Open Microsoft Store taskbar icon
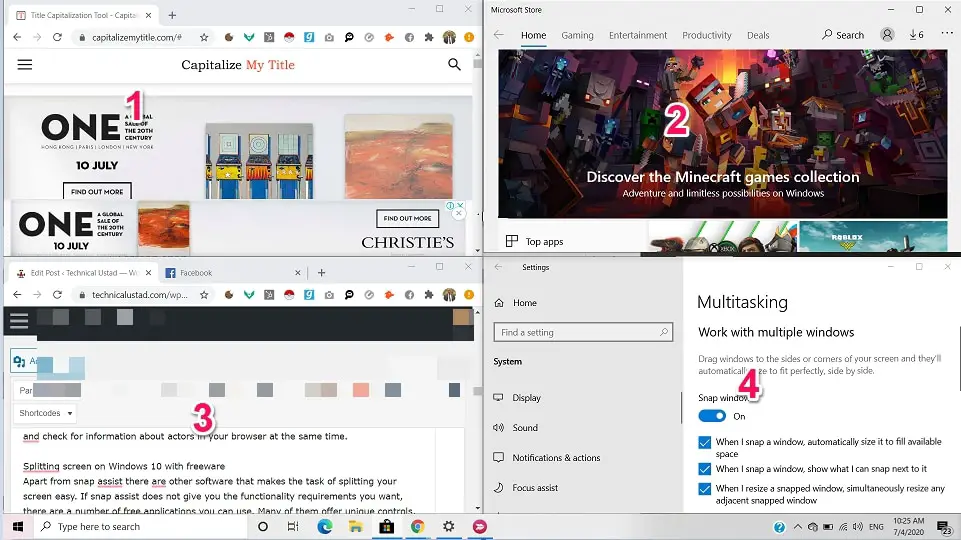This screenshot has height=540, width=961. (387, 527)
